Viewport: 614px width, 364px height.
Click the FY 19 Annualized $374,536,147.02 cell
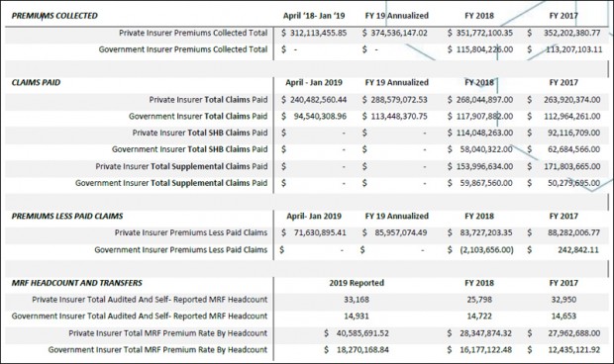(x=395, y=33)
